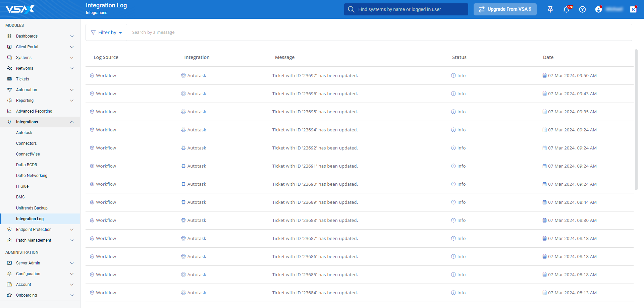
Task: Expand the Client Portal chevron
Action: [72, 47]
